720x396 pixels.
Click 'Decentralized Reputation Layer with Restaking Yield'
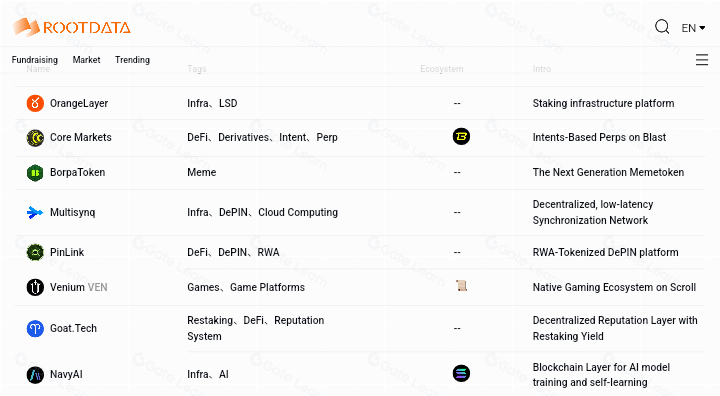(615, 328)
